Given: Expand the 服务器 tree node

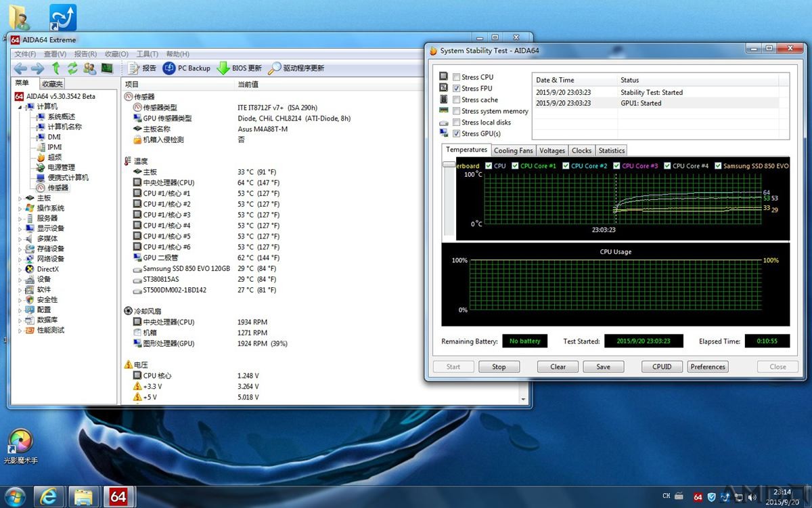Looking at the screenshot, I should [20, 218].
